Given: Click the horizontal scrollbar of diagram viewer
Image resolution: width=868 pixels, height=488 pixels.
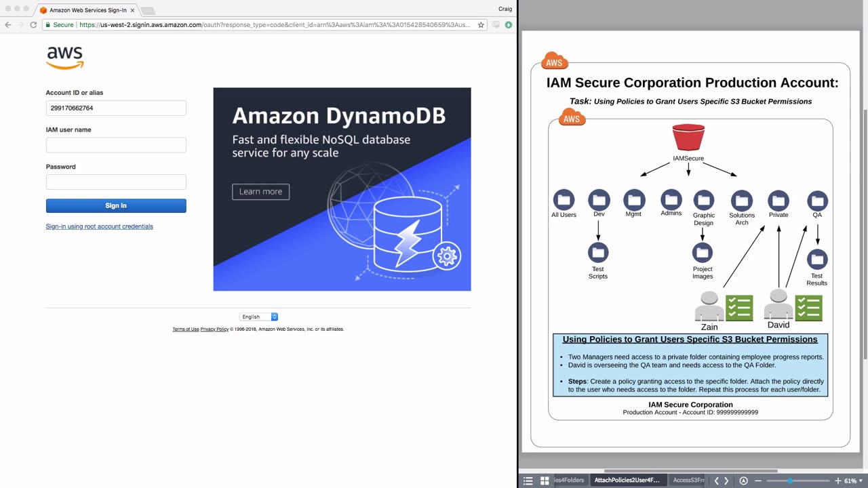Looking at the screenshot, I should [690, 470].
